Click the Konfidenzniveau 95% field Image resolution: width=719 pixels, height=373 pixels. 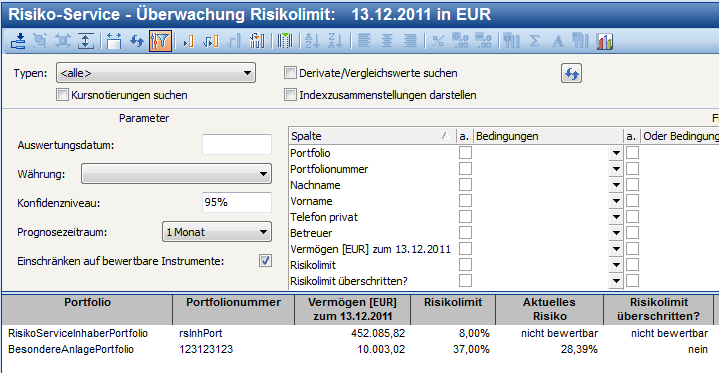[x=237, y=202]
